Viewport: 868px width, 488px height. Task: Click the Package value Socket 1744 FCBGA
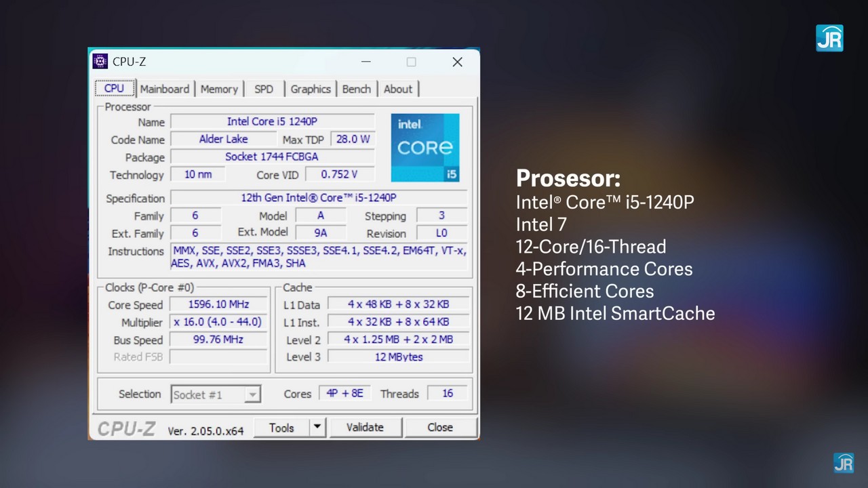click(272, 157)
